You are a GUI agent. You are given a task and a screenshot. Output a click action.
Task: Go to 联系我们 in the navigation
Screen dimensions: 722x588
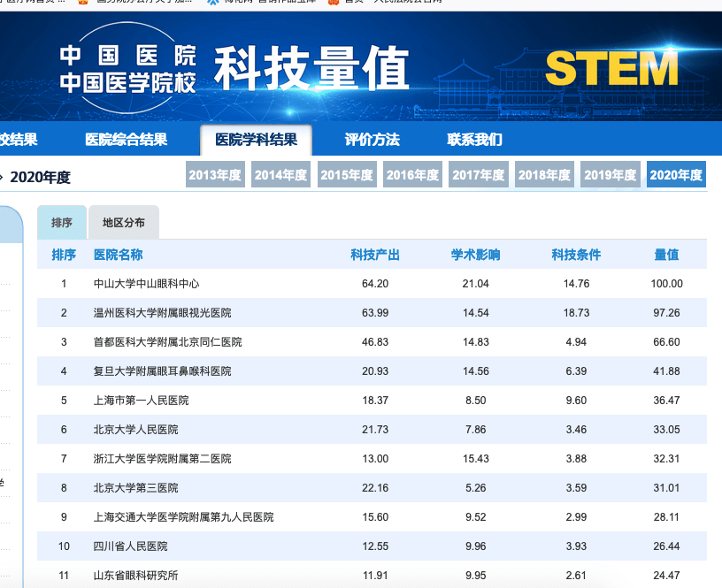(x=474, y=140)
